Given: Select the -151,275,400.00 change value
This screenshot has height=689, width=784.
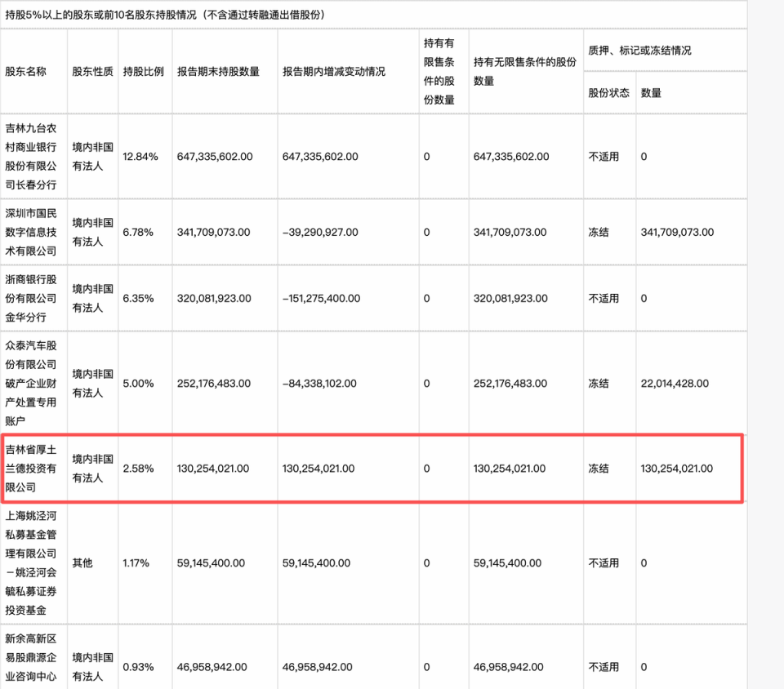Looking at the screenshot, I should pos(321,298).
